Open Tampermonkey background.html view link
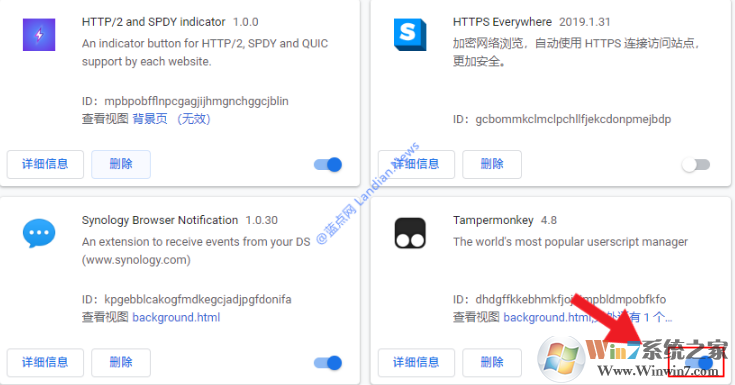This screenshot has width=735, height=385. (547, 317)
